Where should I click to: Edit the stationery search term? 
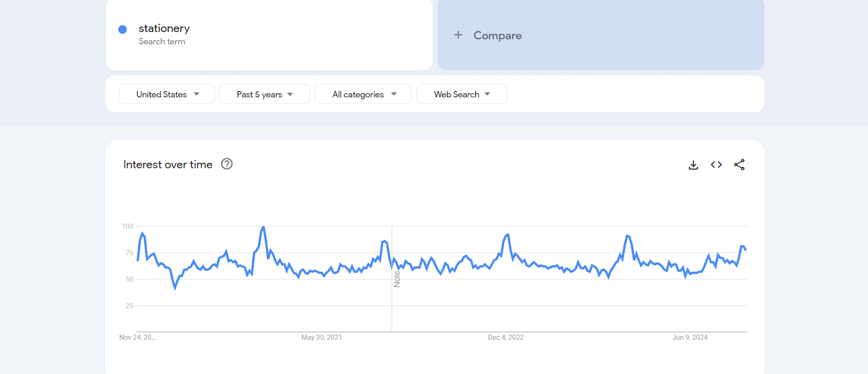pos(164,28)
